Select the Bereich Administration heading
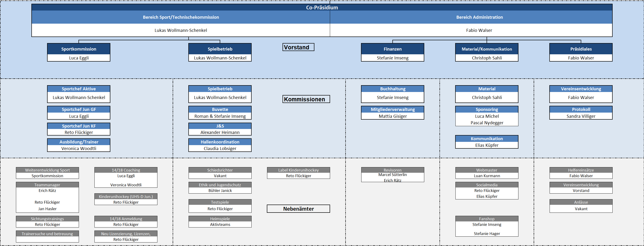 [479, 17]
